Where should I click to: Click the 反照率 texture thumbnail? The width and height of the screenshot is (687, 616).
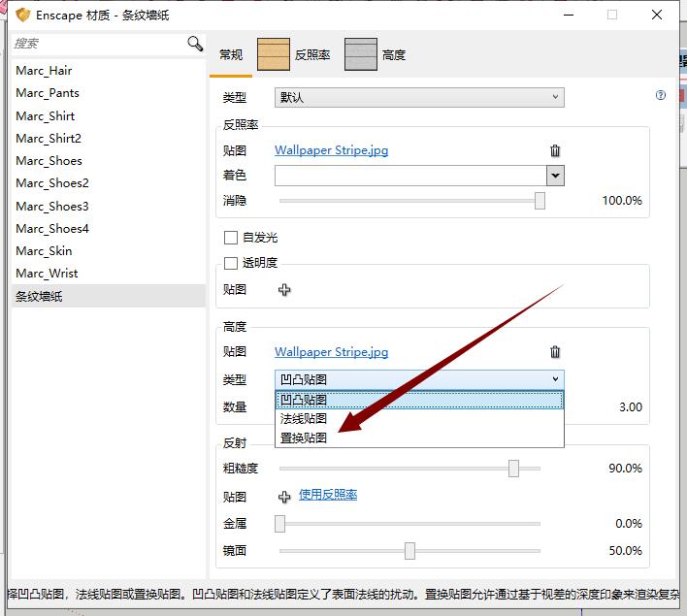(273, 54)
